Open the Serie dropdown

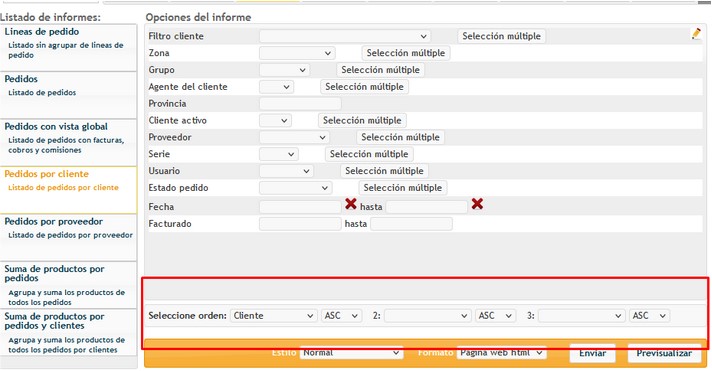(x=279, y=154)
